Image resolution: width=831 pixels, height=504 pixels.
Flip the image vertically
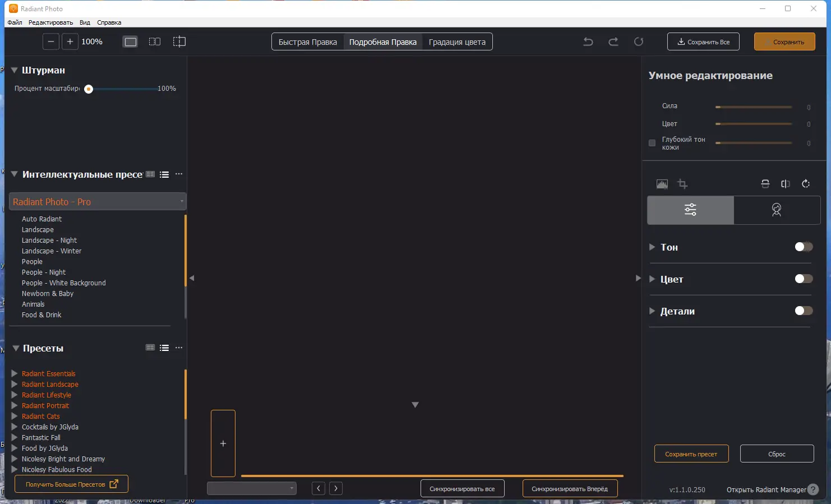[765, 184]
